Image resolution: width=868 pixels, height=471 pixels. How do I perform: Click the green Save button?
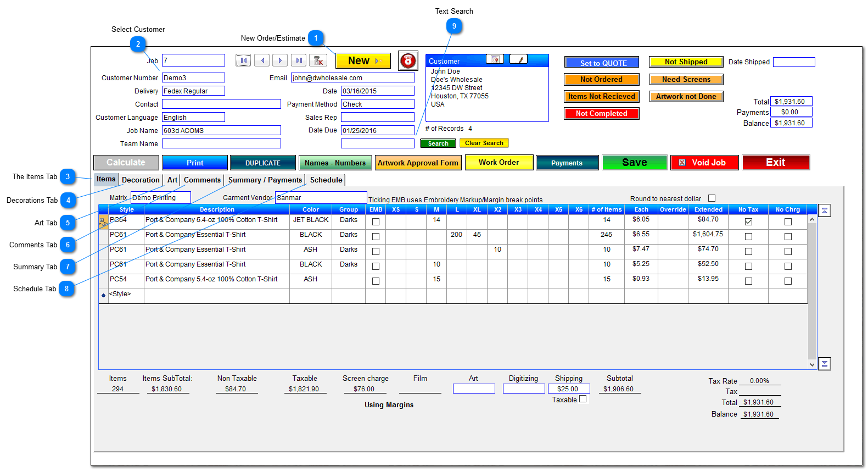tap(634, 163)
